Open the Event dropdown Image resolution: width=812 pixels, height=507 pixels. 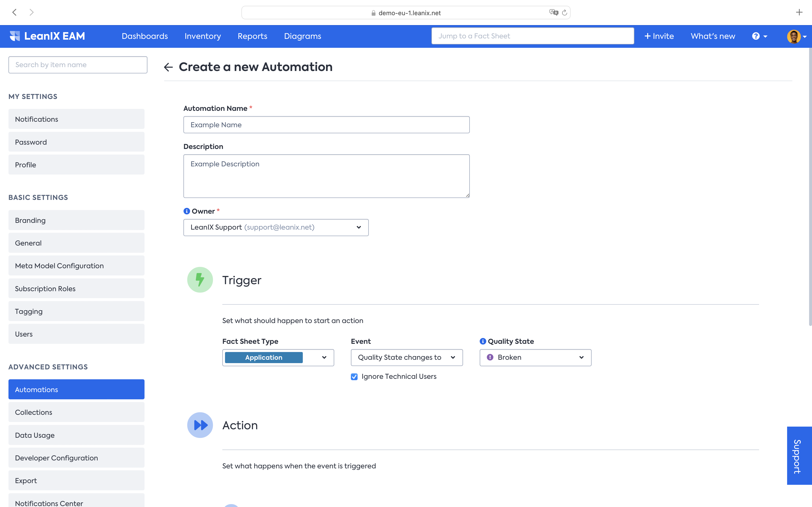coord(407,358)
